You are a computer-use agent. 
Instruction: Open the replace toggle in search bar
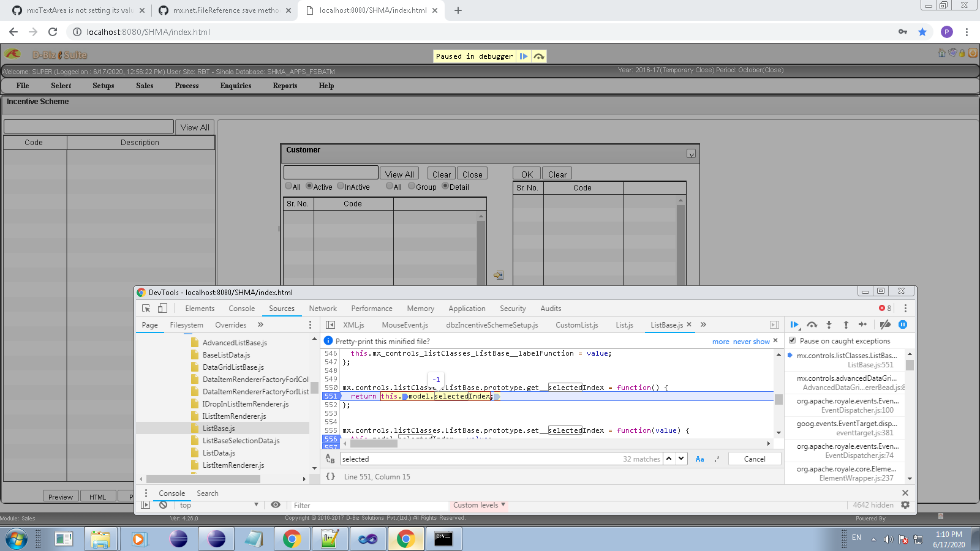[x=330, y=459]
